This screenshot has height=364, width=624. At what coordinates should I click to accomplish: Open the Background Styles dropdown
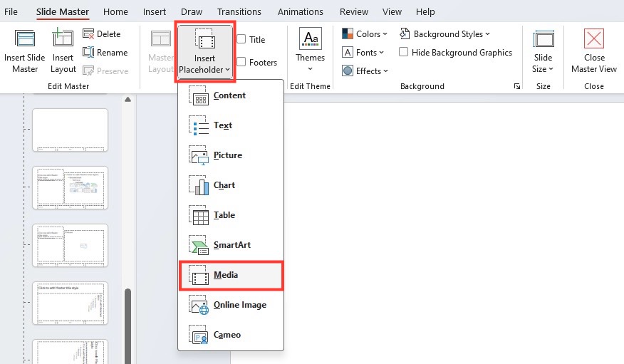444,33
